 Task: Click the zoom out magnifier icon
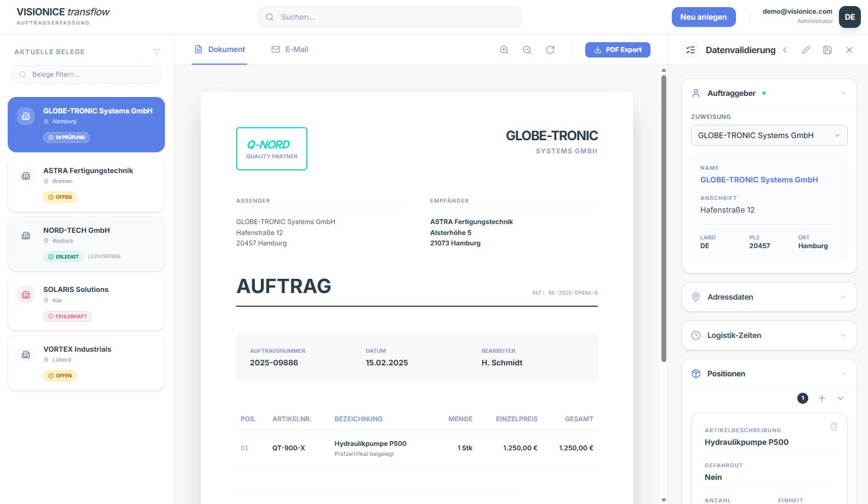[527, 50]
